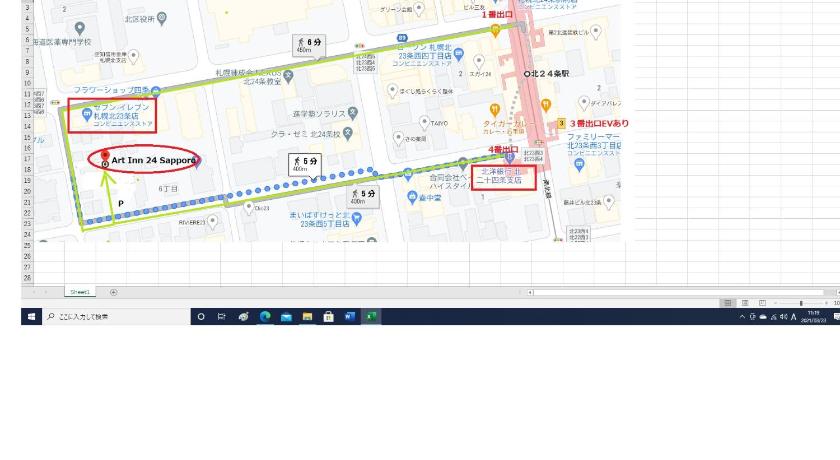Select the Sheet1 tab
Viewport: 840px width, 460px height.
[80, 292]
